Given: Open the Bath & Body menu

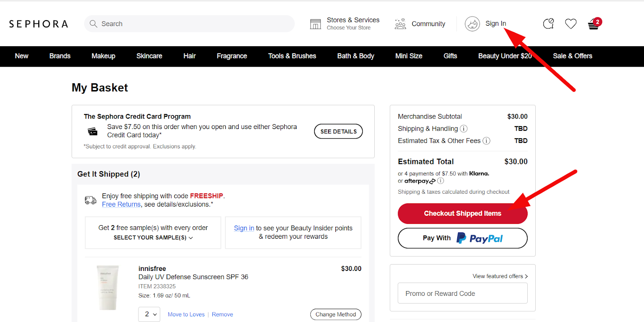Looking at the screenshot, I should pyautogui.click(x=356, y=56).
